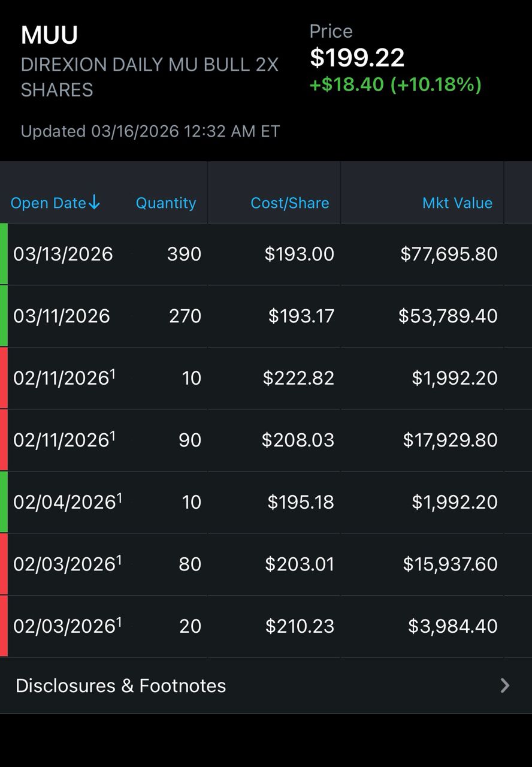Tap the Open Date column header text
Viewport: 532px width, 767px height.
(49, 203)
